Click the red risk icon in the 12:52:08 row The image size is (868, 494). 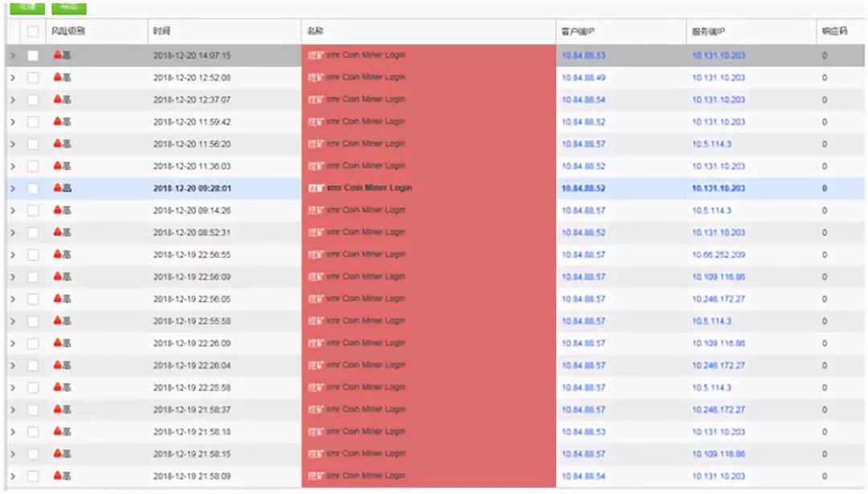coord(58,77)
